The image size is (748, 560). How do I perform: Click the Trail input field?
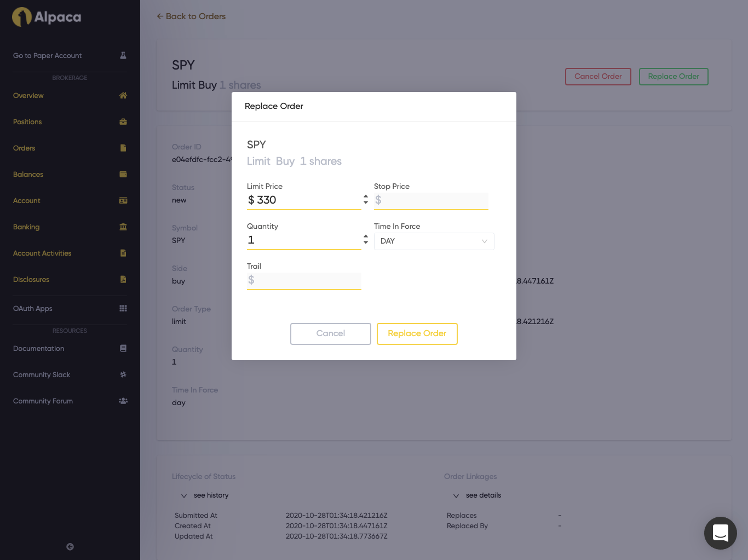pos(304,280)
